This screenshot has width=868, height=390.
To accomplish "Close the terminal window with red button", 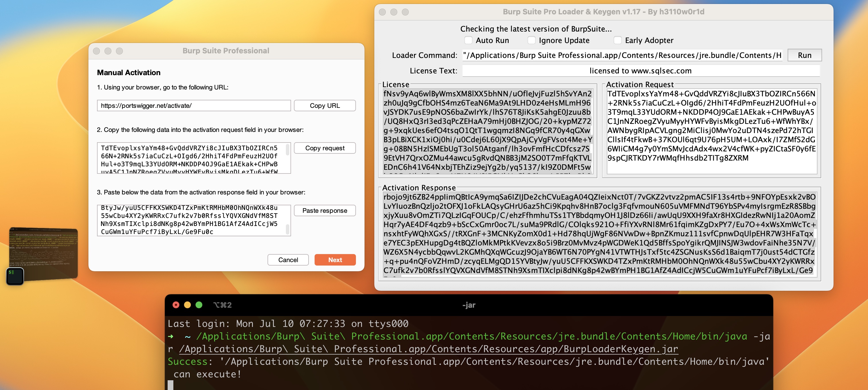I will pos(176,305).
